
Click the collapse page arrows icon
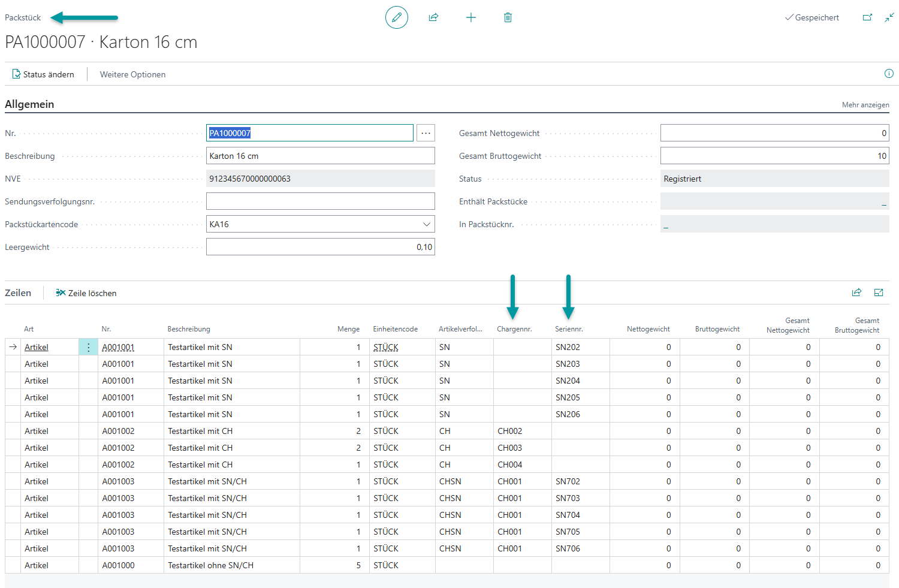[x=889, y=17]
